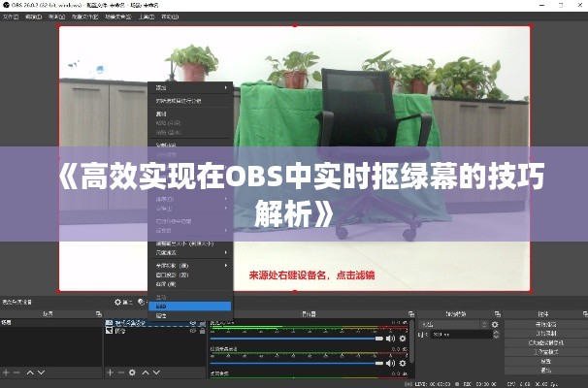Image resolution: width=588 pixels, height=388 pixels.
Task: Adjust second mixer channel volume slider
Action: (x=297, y=363)
